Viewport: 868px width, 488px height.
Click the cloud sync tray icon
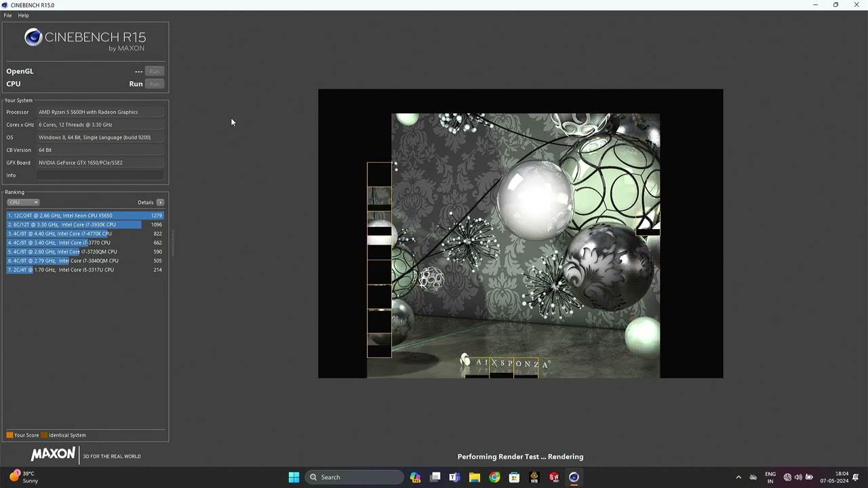(753, 477)
